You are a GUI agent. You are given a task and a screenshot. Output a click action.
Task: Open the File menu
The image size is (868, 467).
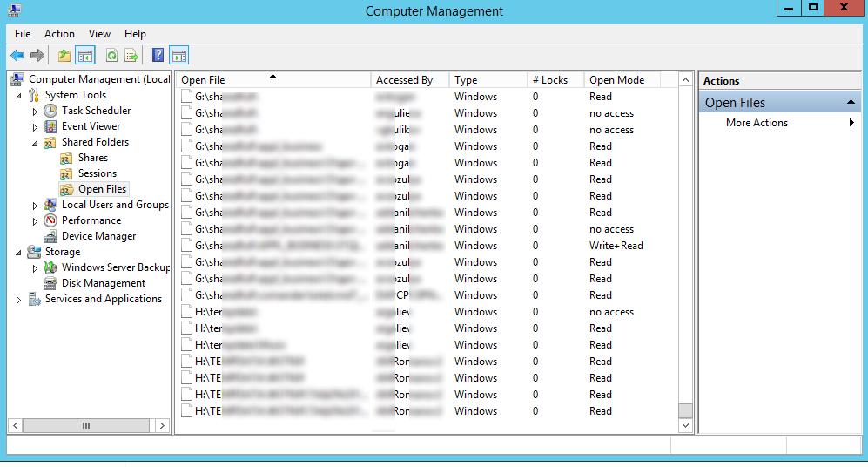click(23, 34)
